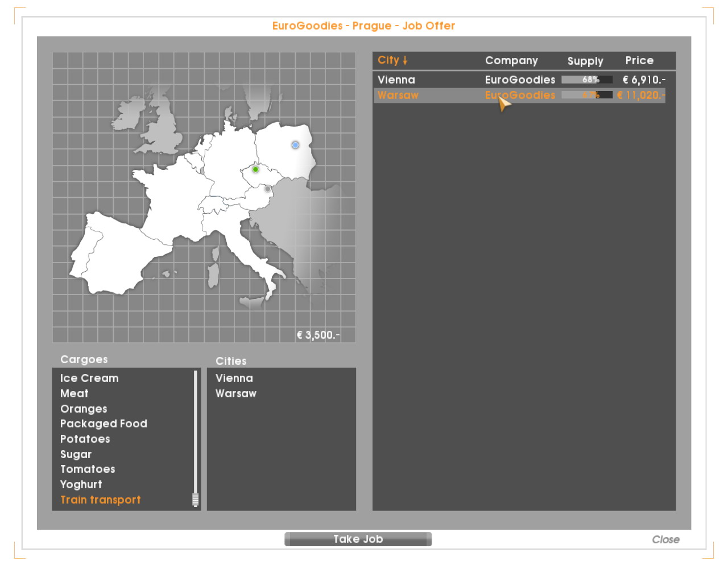Sort job offers by Supply column
Viewport: 728px width, 582px height.
(585, 61)
